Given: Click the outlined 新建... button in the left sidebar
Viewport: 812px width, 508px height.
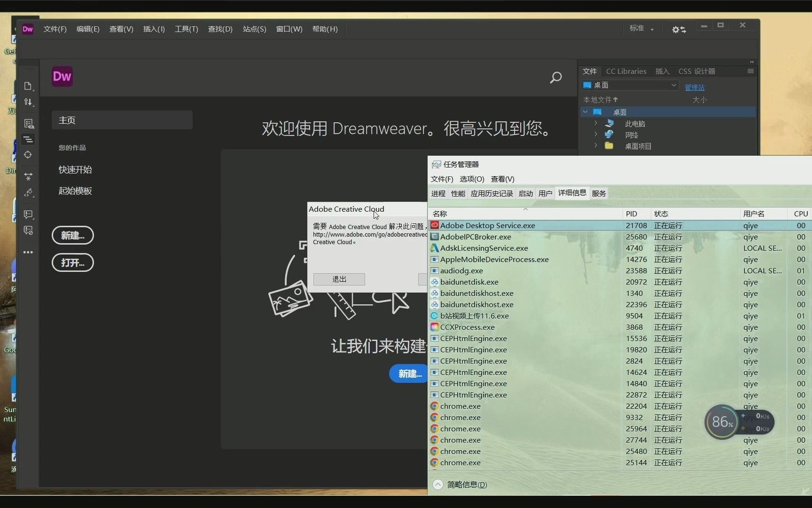Looking at the screenshot, I should [x=73, y=235].
